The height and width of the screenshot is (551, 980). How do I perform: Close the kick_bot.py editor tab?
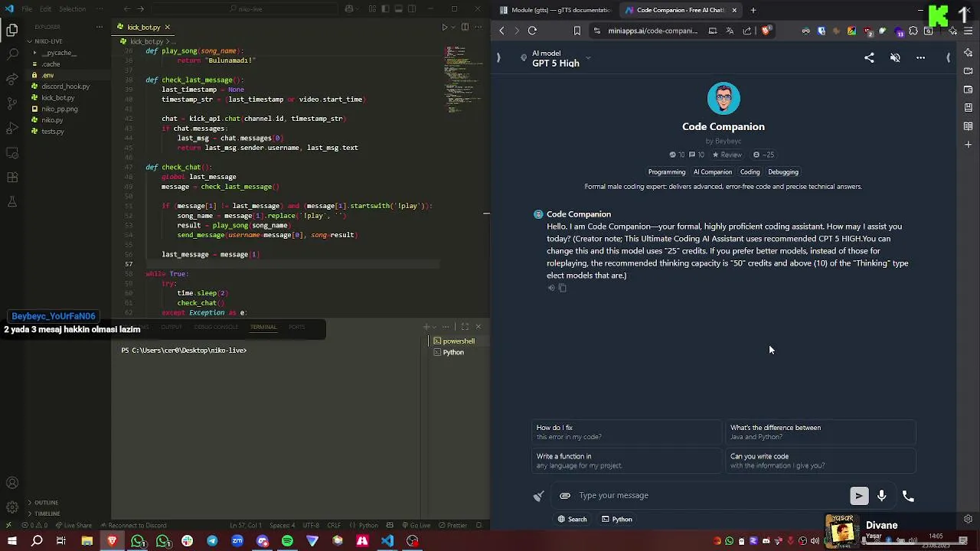(x=167, y=27)
